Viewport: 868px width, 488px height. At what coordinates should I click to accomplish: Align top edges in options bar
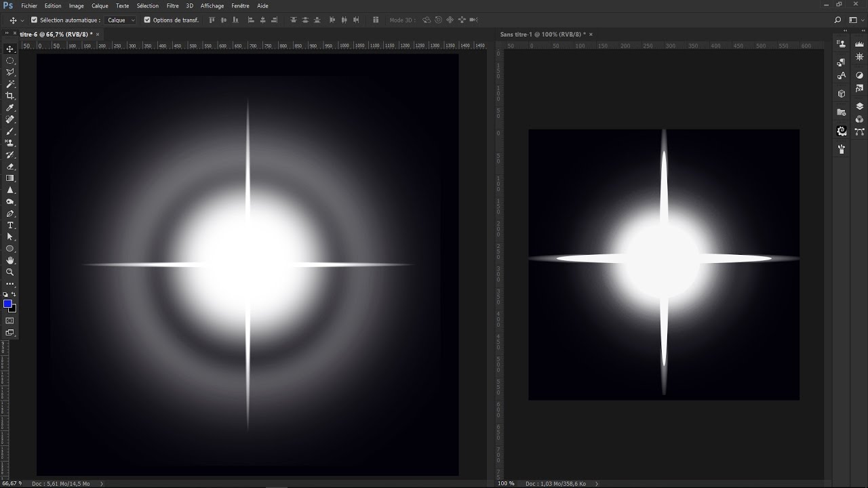[x=212, y=20]
